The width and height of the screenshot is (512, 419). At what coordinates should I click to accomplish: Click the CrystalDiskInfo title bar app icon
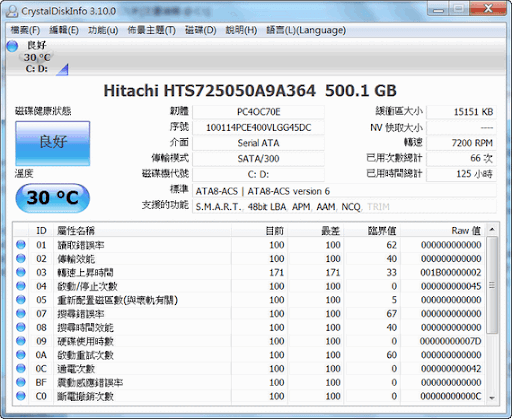pyautogui.click(x=12, y=11)
